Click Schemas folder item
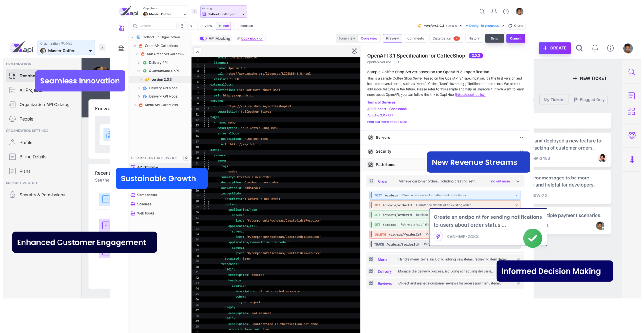The height and width of the screenshot is (333, 644). click(x=141, y=204)
